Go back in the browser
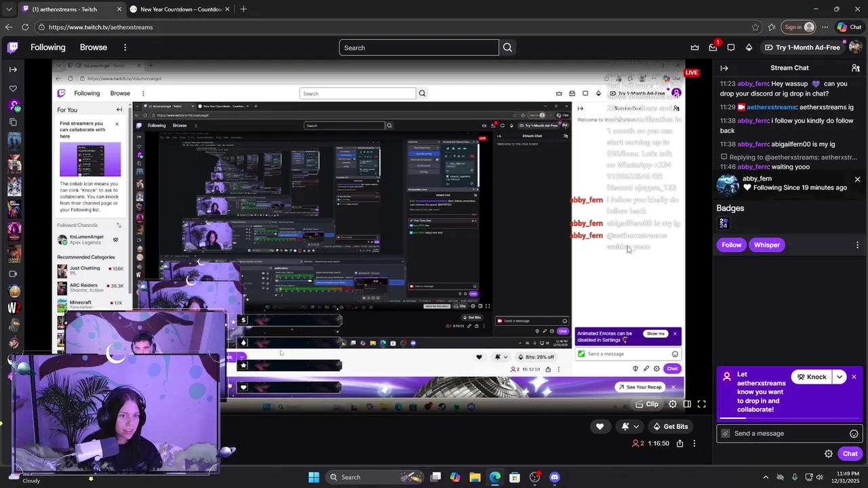 point(8,27)
